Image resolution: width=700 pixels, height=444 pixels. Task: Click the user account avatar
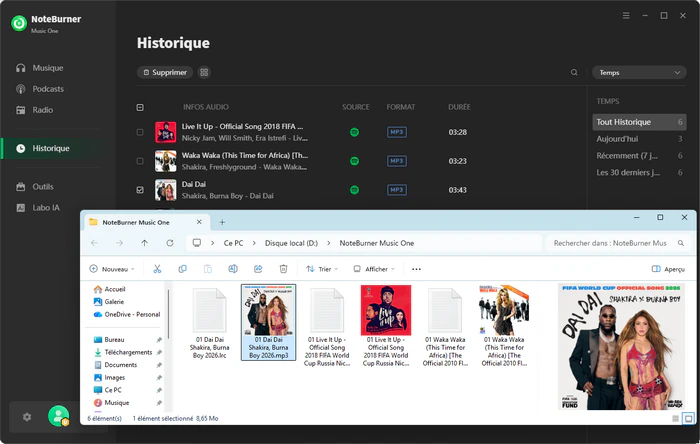58,416
